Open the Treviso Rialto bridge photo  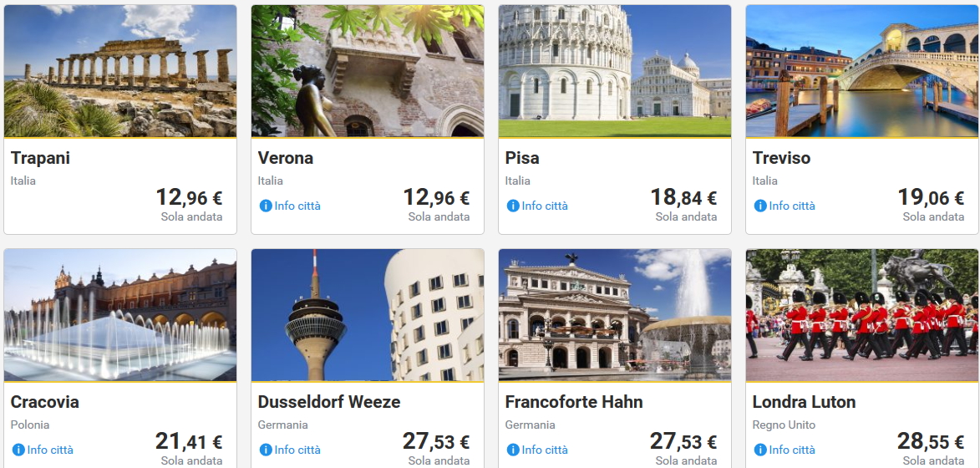pyautogui.click(x=862, y=71)
